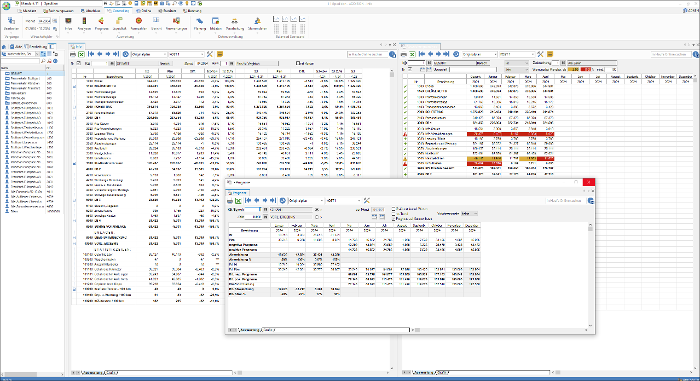This screenshot has height=381, width=700.
Task: Toggle the first checkbox in popup dialog
Action: 393,209
